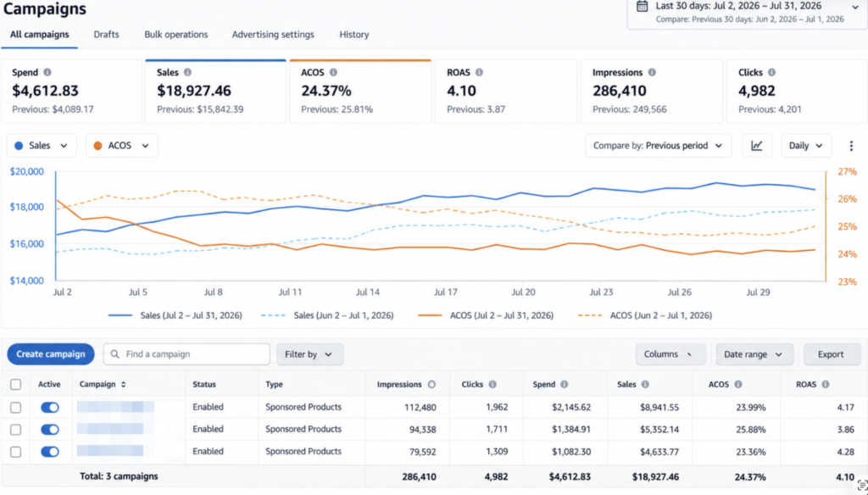Image resolution: width=868 pixels, height=495 pixels.
Task: Click the Create campaign button
Action: click(x=51, y=354)
